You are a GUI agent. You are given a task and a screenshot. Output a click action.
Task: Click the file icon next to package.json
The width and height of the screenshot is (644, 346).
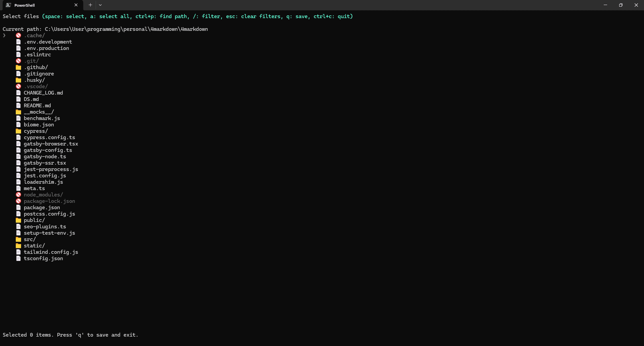18,208
